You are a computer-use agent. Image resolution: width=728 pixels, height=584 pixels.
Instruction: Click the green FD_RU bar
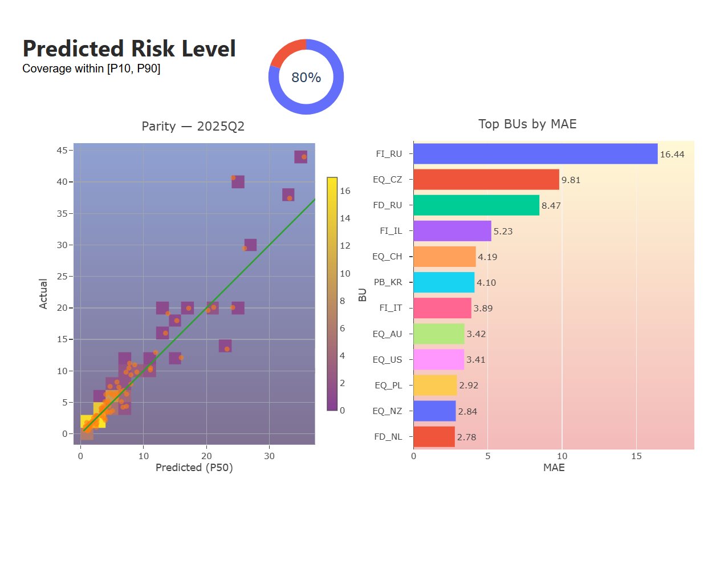[x=476, y=205]
